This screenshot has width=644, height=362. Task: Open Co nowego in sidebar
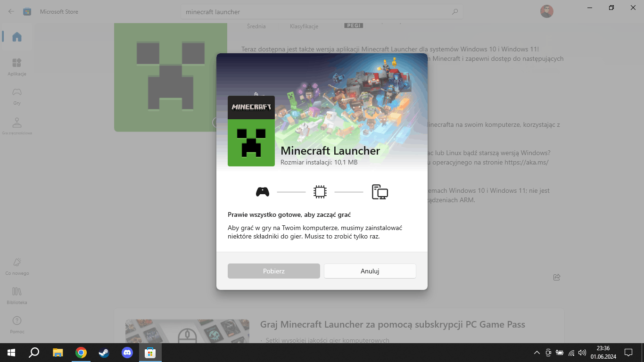17,266
